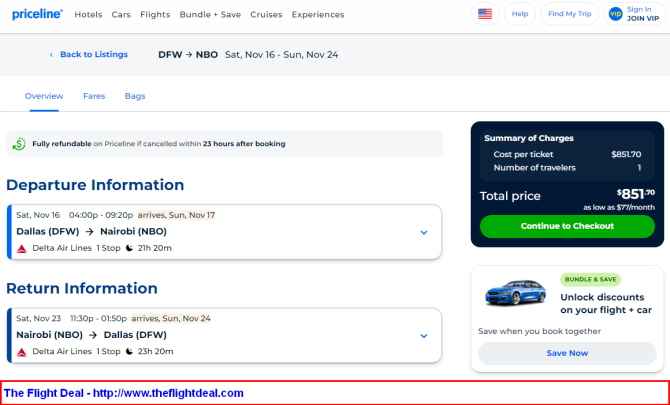Click Find My Trip button
Viewport: 670px width, 405px height.
coord(570,14)
